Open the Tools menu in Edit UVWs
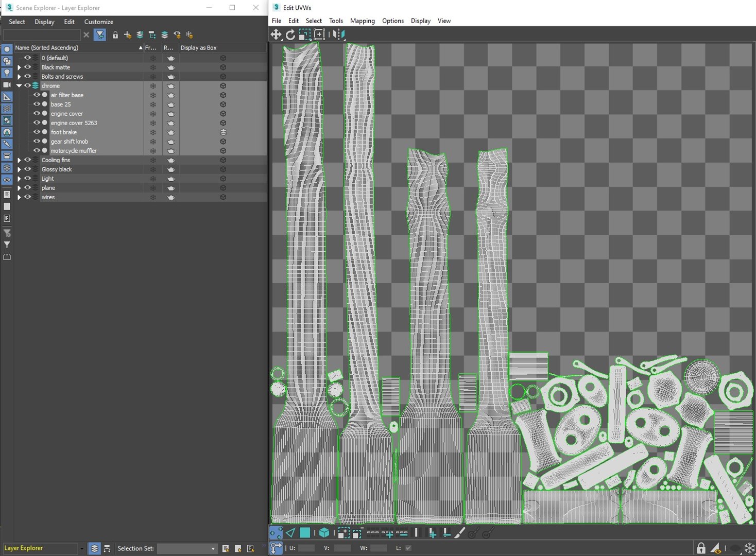 click(x=336, y=21)
